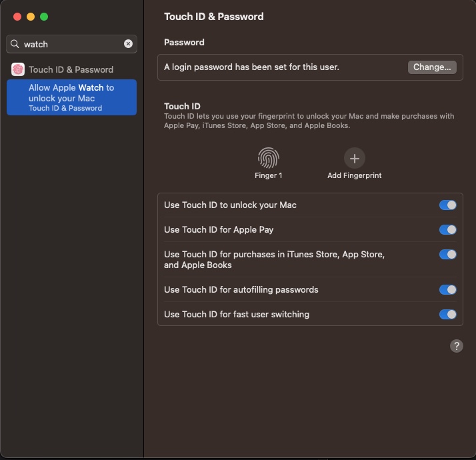Clear the search field with the x icon
This screenshot has height=460, width=476.
[128, 44]
